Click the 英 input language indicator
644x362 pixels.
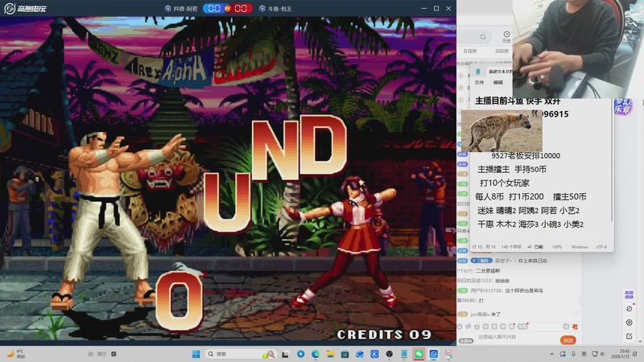pos(584,354)
